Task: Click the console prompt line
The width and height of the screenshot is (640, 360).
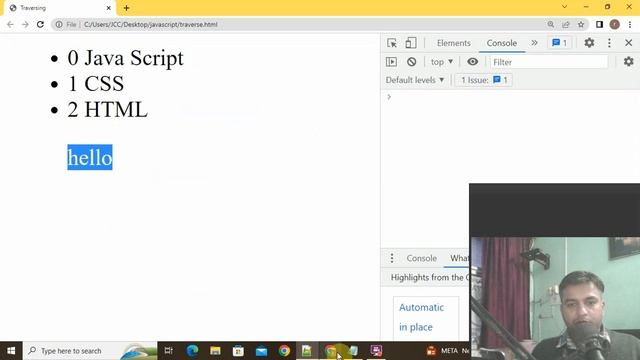Action: point(510,97)
